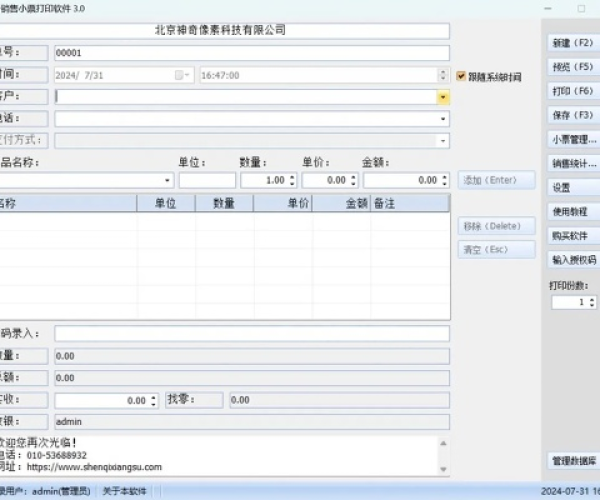Expand the customer dropdown yellow arrow
Viewport: 600px width, 500px height.
coord(443,97)
